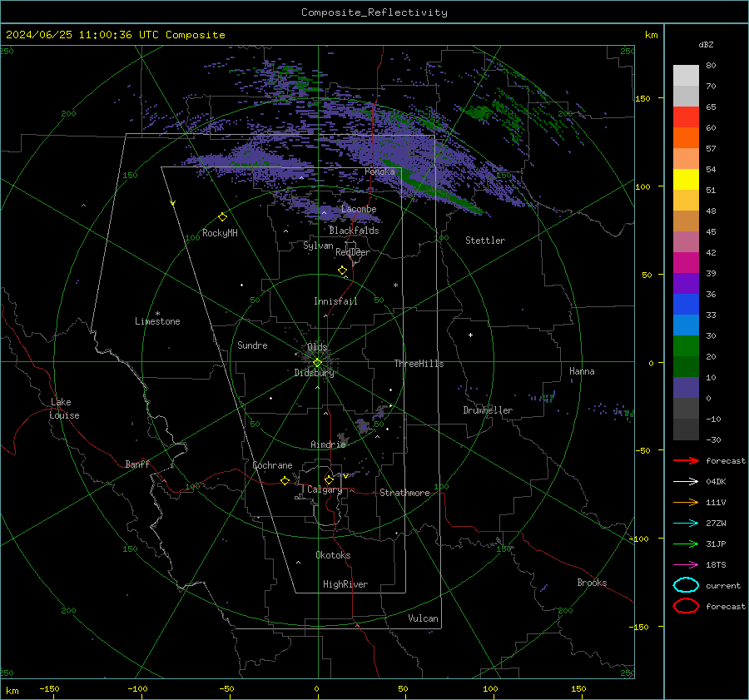Click the Brooks label
The width and height of the screenshot is (749, 700).
coord(592,583)
